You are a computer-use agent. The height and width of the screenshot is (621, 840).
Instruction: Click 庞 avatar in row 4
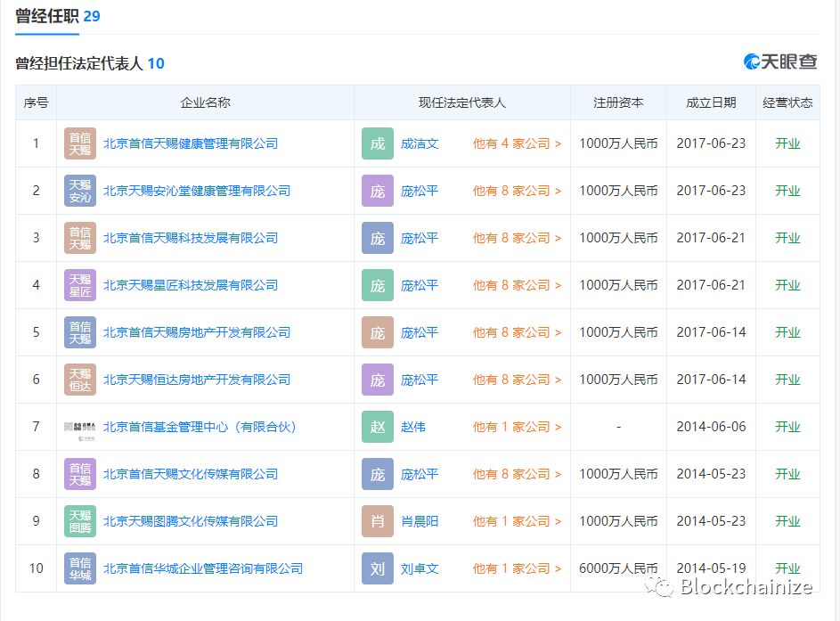(378, 285)
